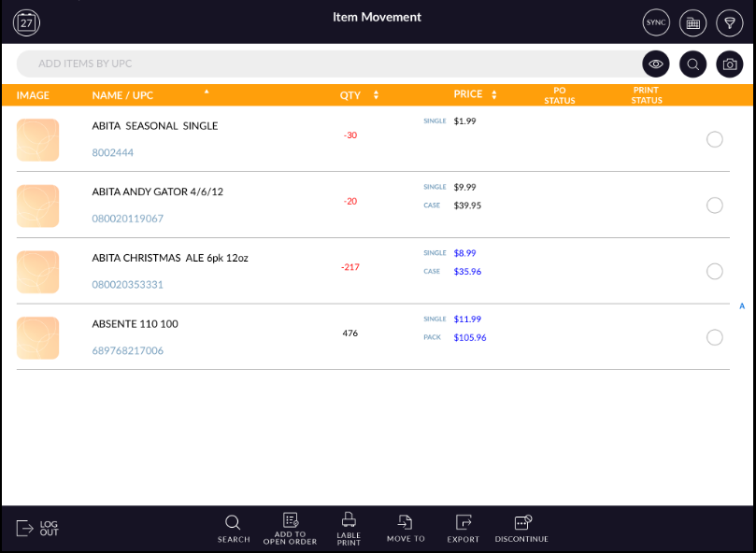This screenshot has height=553, width=756.
Task: Open the keypad calculator icon
Action: 692,22
